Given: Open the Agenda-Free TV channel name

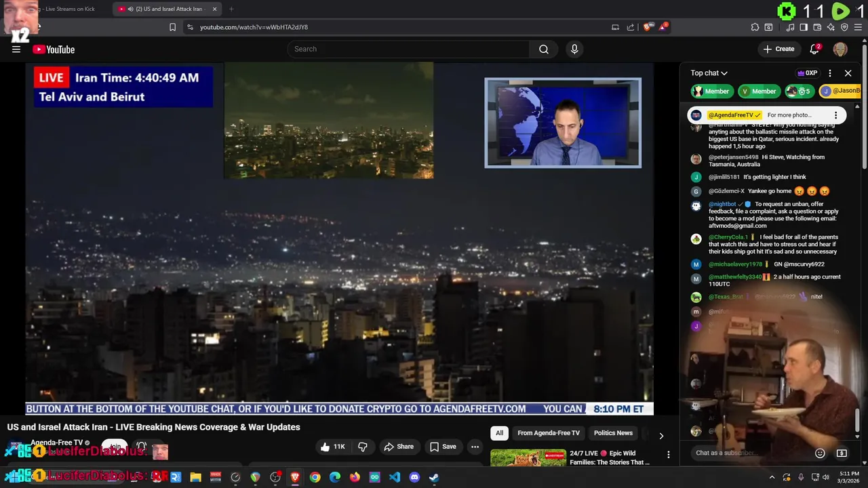Looking at the screenshot, I should coord(56,443).
